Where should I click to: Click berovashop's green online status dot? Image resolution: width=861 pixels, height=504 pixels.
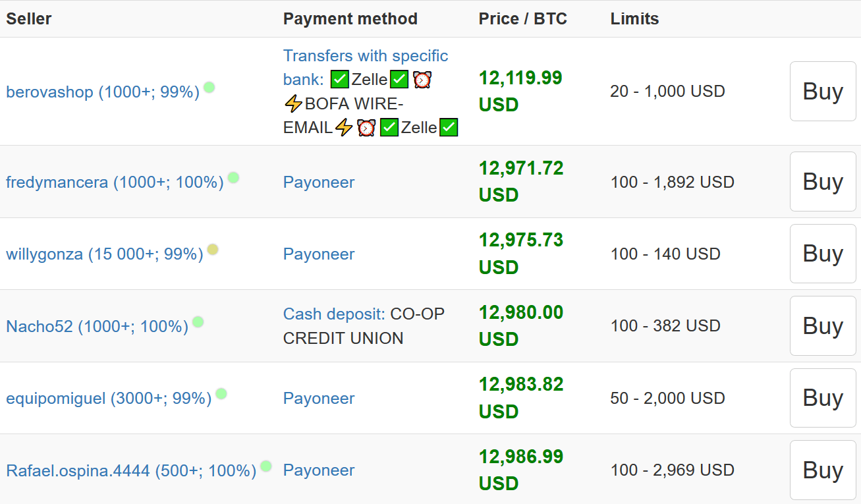click(209, 87)
